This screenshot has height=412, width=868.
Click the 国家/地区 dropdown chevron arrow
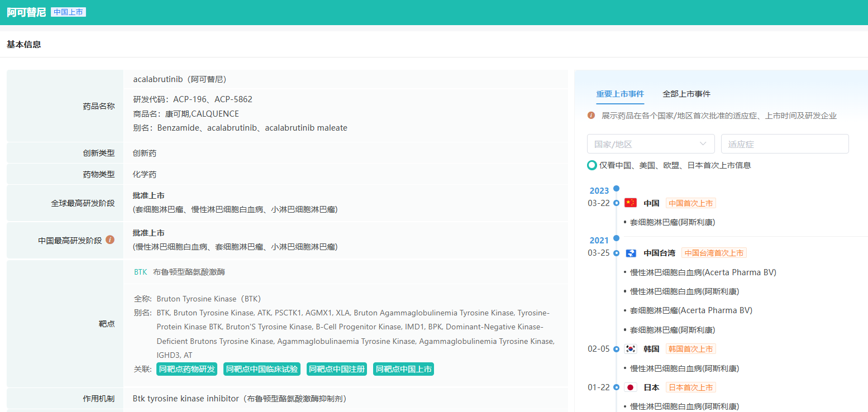click(703, 144)
